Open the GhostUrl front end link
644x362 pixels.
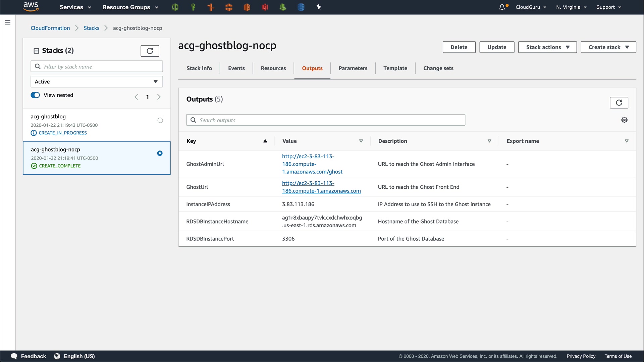pos(321,187)
